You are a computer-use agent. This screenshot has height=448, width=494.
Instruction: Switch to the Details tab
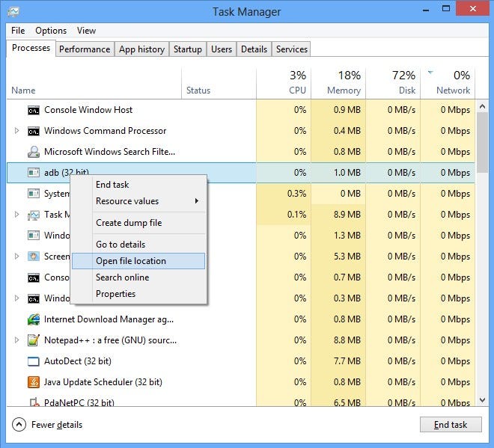click(x=254, y=49)
